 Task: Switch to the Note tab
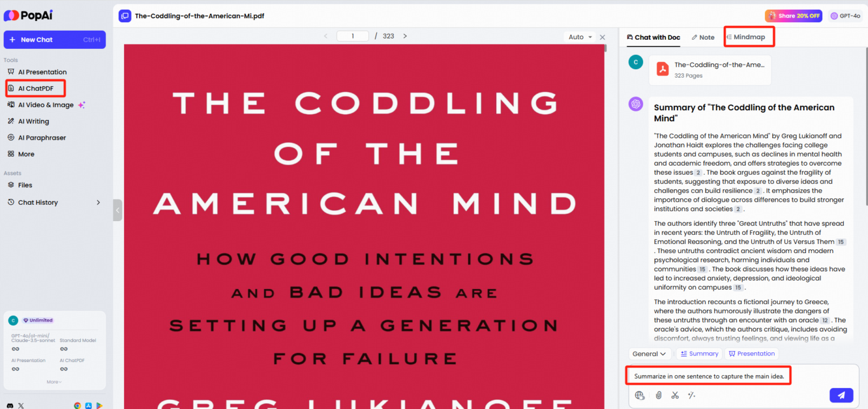tap(703, 37)
